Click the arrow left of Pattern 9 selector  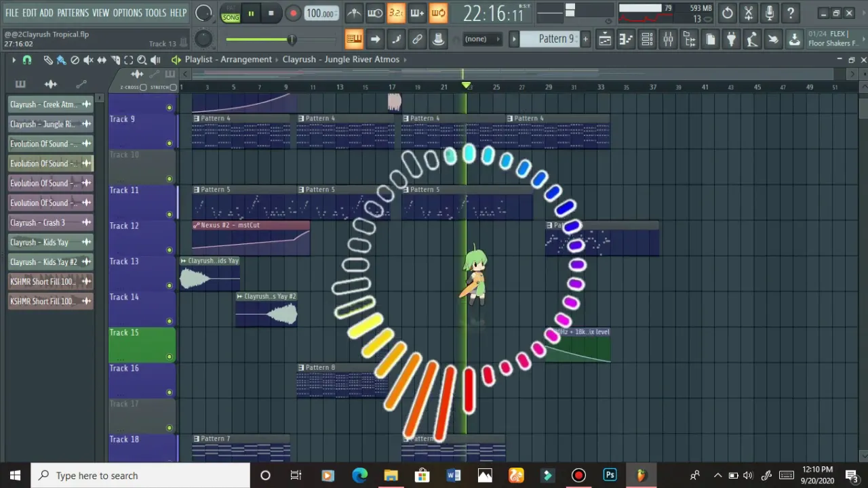click(x=514, y=39)
